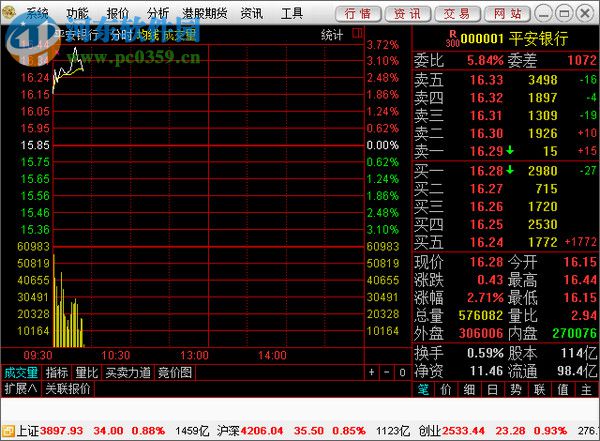This screenshot has height=441, width=600.
Task: Click the plus zoom button
Action: 372,372
